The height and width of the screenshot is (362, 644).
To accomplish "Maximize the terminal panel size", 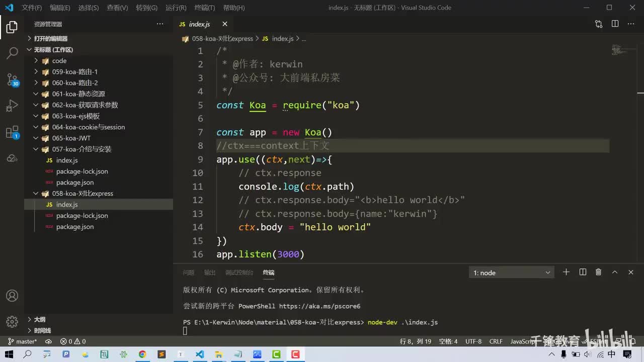I will click(x=615, y=272).
